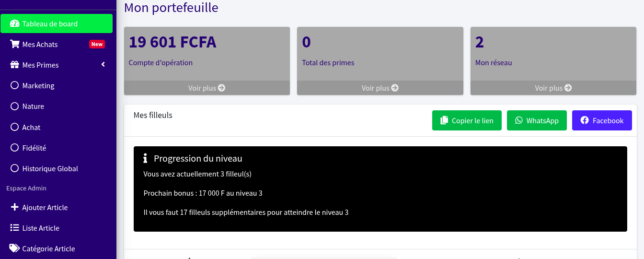This screenshot has height=259, width=644.
Task: Open Historique Global in the sidebar
Action: 50,168
